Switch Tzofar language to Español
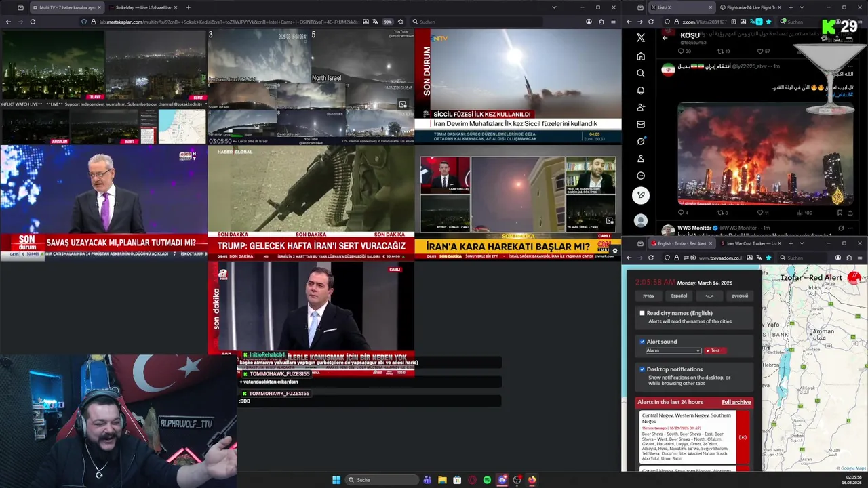The width and height of the screenshot is (868, 488). click(x=679, y=296)
